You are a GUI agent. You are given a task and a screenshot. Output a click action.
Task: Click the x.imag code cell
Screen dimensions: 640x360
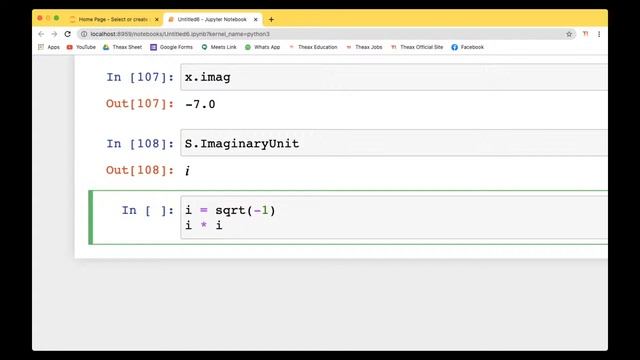coord(394,77)
